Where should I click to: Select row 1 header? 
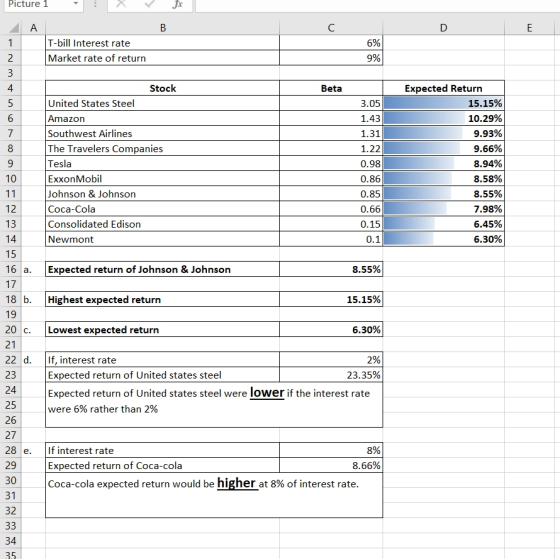coord(11,43)
